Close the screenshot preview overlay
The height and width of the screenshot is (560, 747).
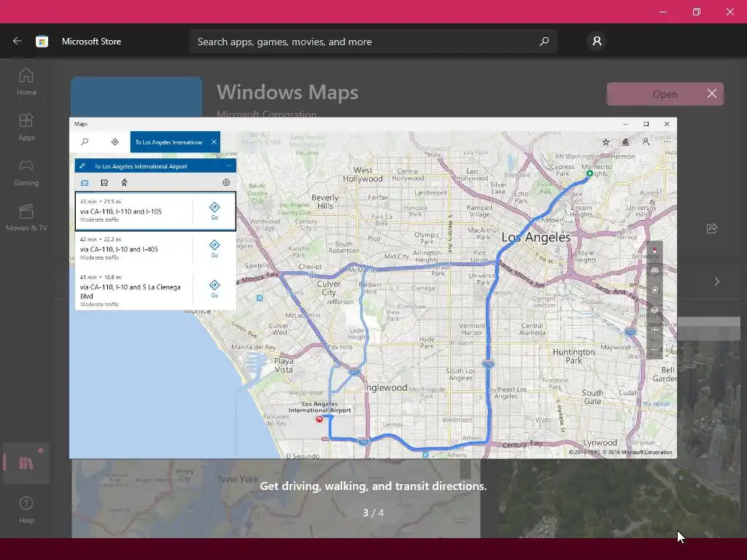tap(712, 94)
